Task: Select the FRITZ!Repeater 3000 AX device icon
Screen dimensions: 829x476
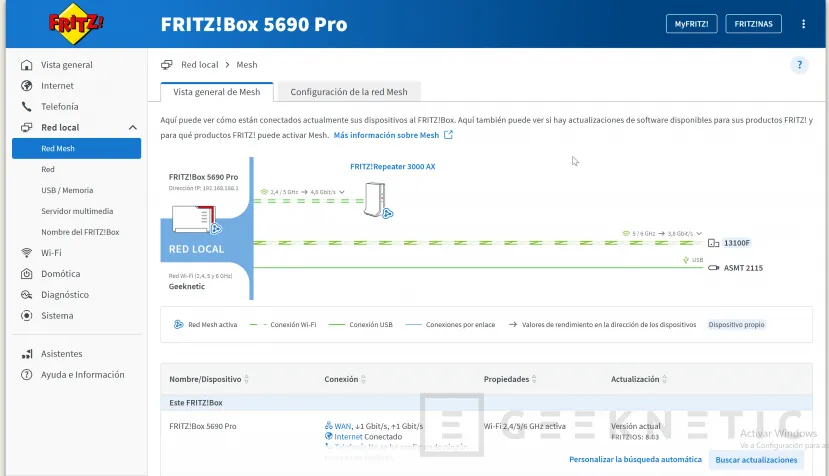Action: pyautogui.click(x=374, y=198)
